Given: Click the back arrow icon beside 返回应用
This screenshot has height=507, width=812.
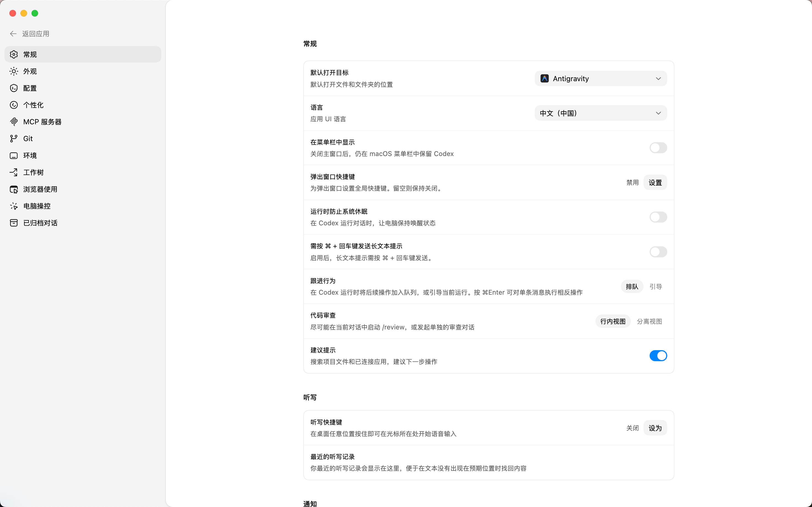Looking at the screenshot, I should (13, 33).
